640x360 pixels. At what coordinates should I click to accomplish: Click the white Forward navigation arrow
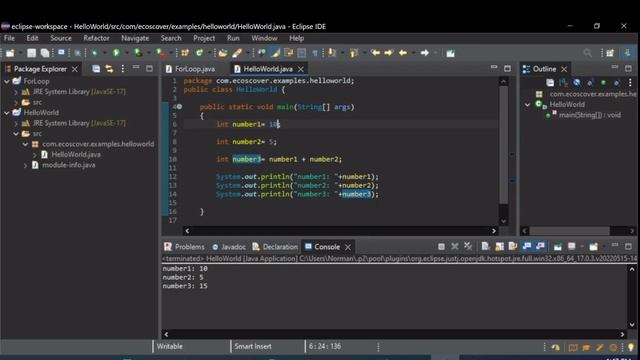424,53
